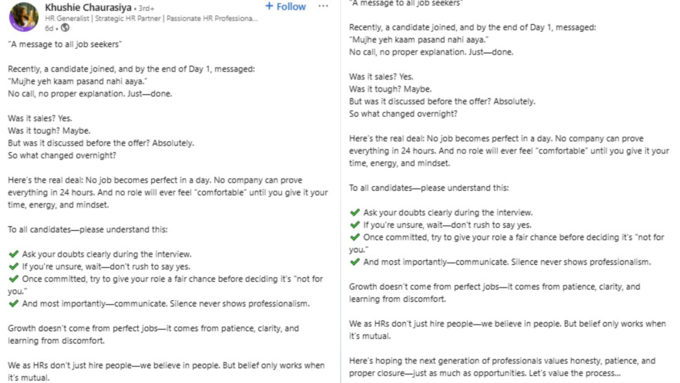
Task: Click the 3rd+ connection degree label
Action: pos(146,8)
